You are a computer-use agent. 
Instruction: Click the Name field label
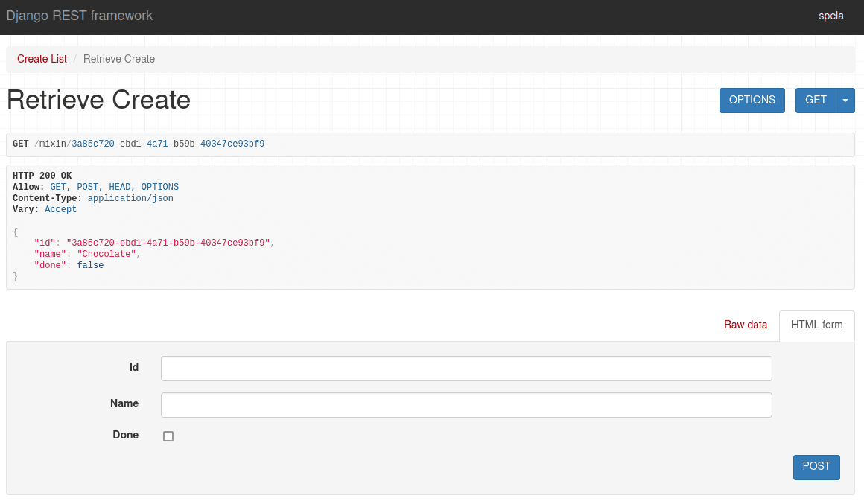(124, 403)
